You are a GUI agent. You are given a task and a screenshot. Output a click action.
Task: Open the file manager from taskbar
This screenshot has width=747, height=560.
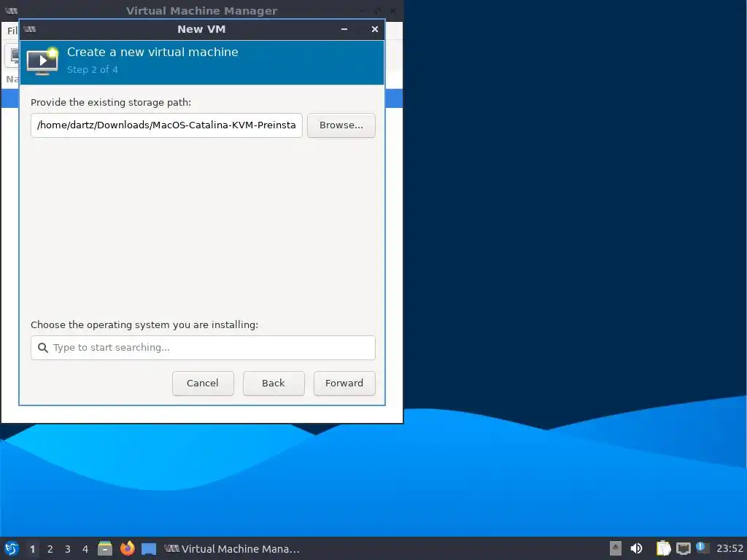(105, 548)
